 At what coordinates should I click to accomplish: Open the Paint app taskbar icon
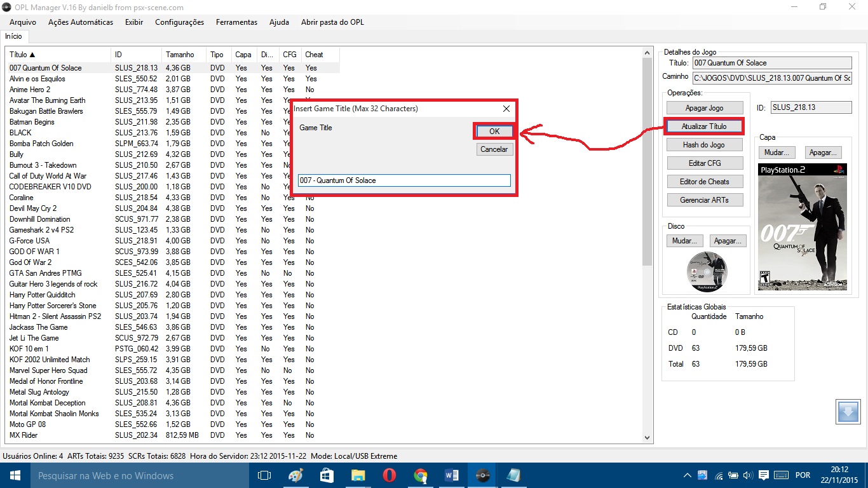click(x=296, y=475)
